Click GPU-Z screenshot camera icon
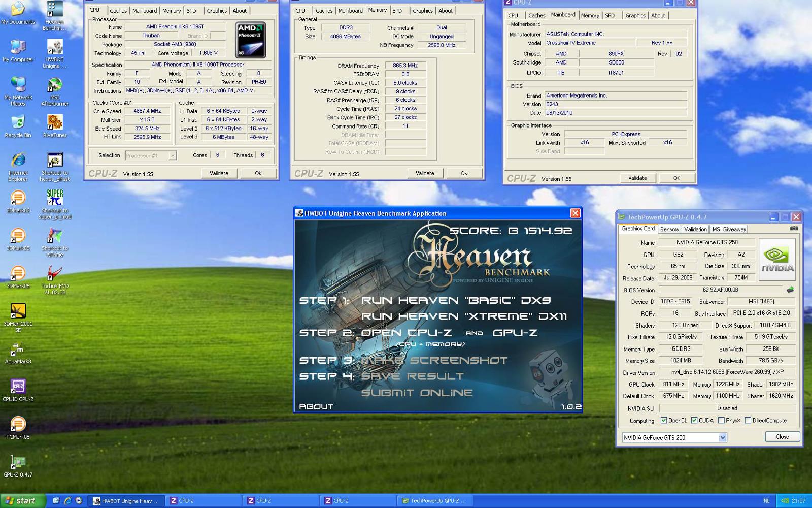 click(794, 229)
